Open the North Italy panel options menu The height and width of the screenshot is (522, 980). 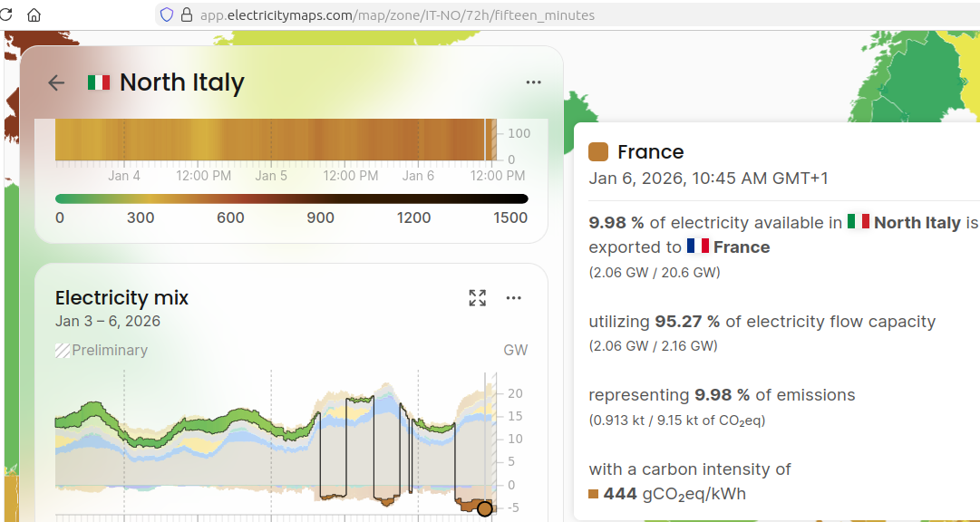(533, 82)
